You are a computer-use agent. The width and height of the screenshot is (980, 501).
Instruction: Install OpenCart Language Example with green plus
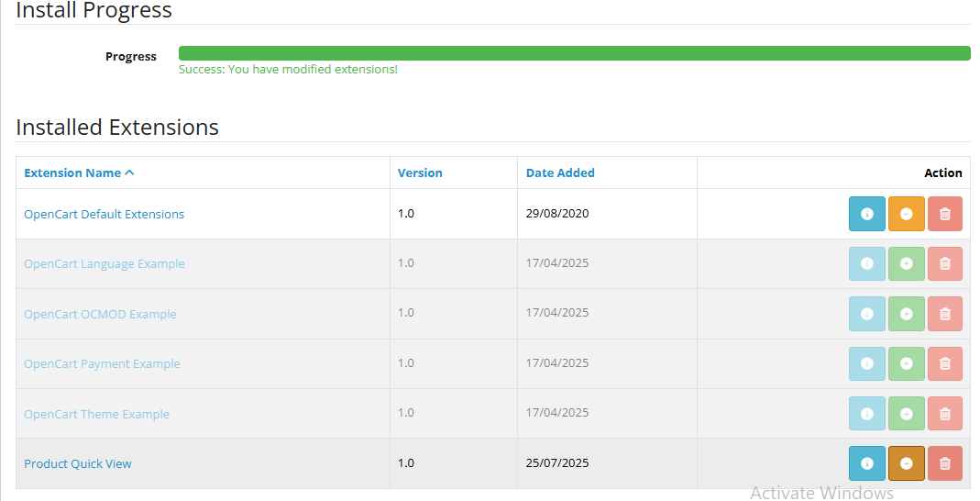click(906, 263)
